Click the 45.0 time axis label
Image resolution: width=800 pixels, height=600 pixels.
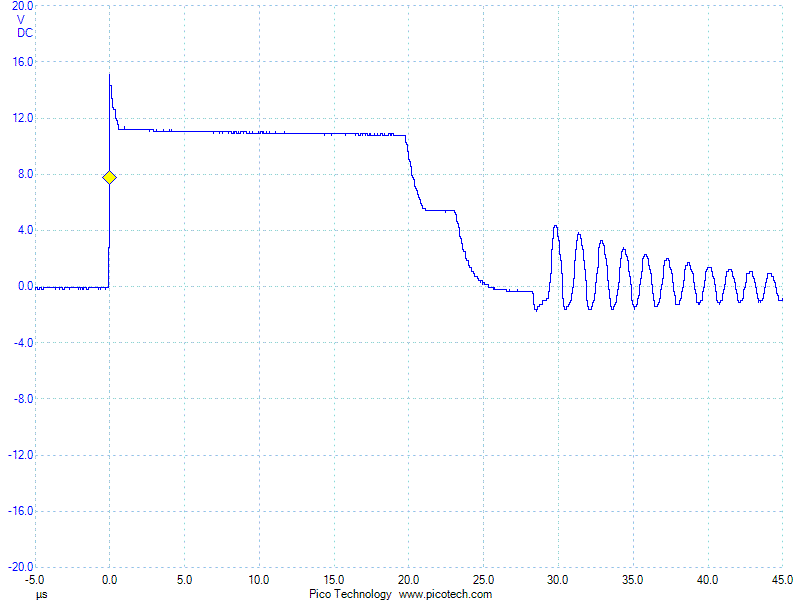pos(782,580)
